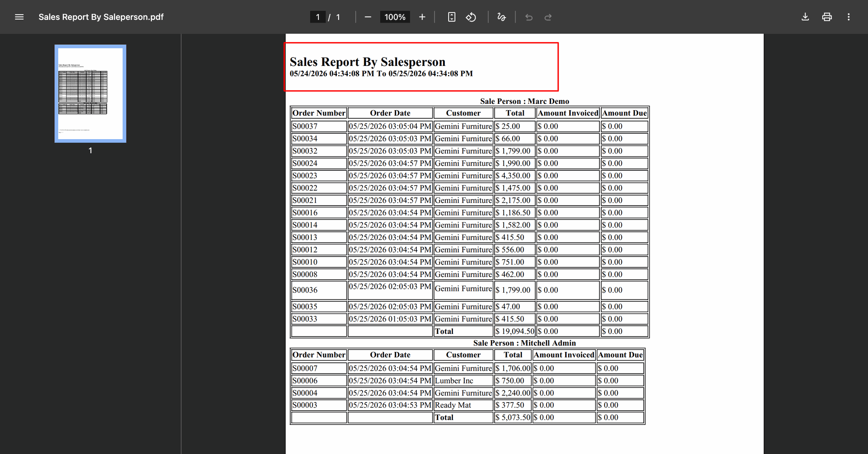Click order number S00032
868x454 pixels.
(x=305, y=151)
